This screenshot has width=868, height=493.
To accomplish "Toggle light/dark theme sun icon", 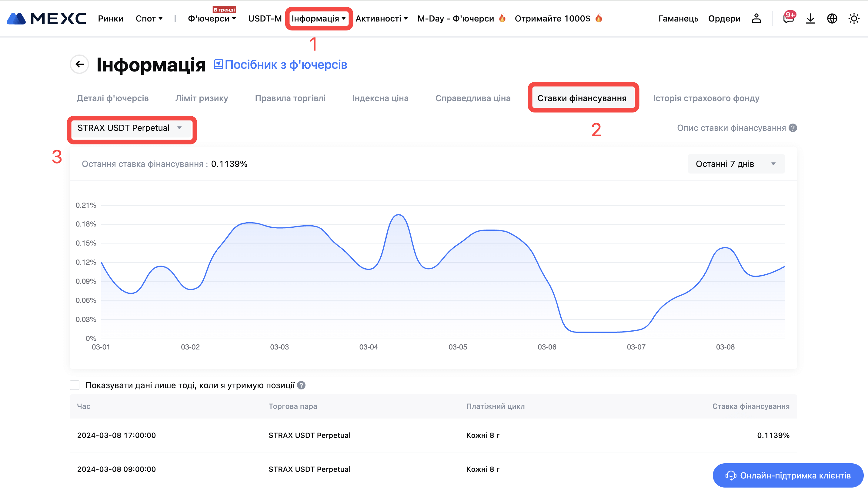I will 853,18.
